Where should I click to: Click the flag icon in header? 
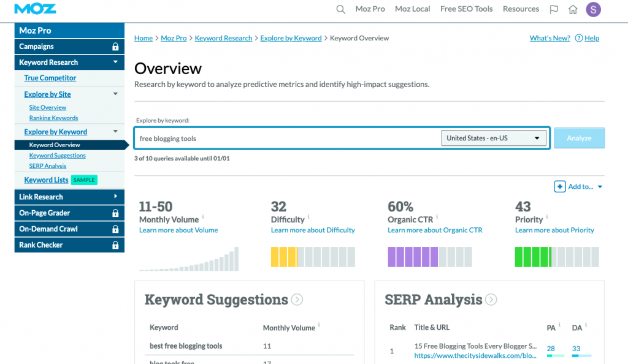554,9
